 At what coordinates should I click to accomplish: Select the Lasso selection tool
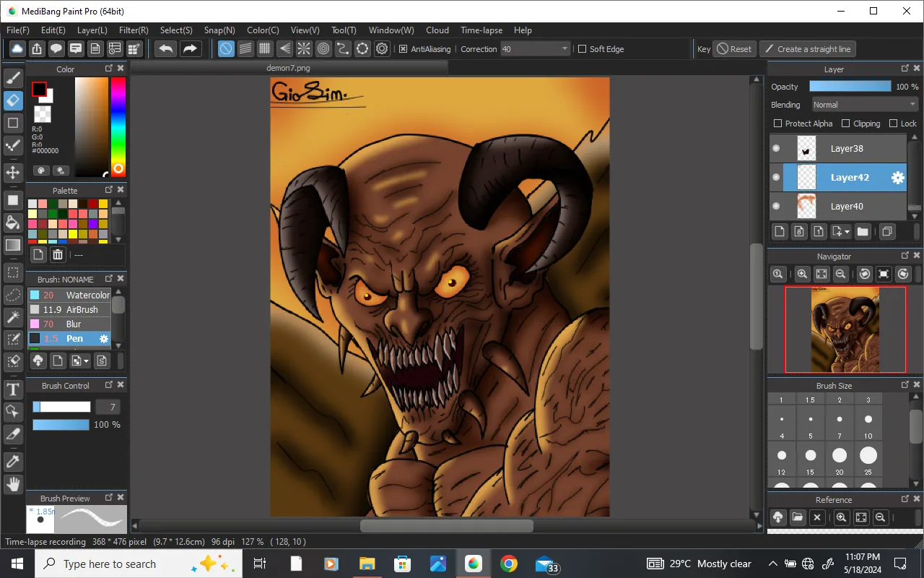pyautogui.click(x=13, y=295)
